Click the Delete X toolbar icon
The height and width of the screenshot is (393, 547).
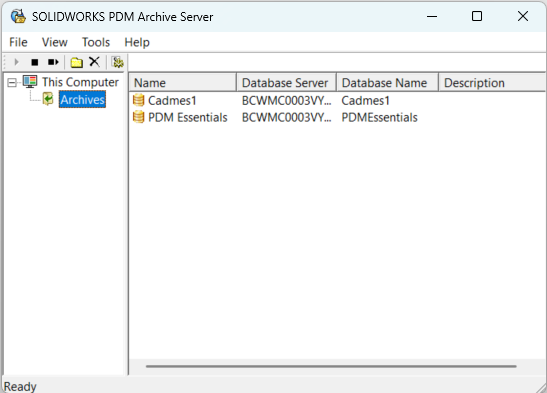coord(94,62)
